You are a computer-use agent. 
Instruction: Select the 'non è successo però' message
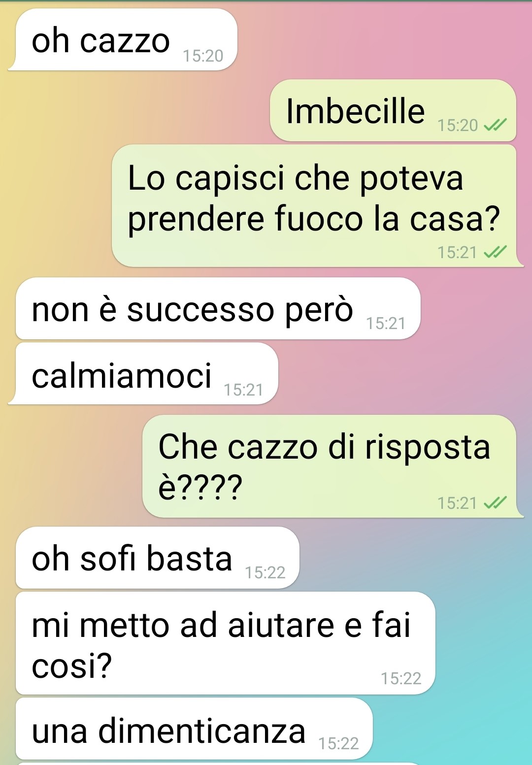[218, 308]
